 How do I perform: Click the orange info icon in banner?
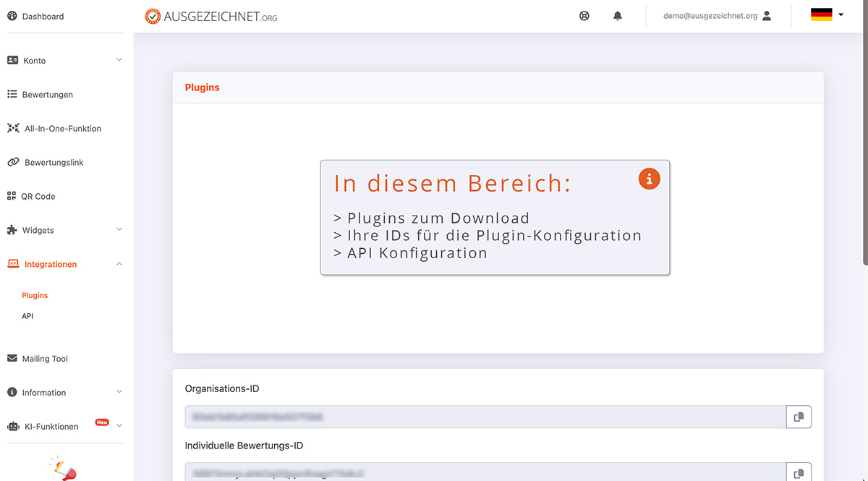pos(649,179)
